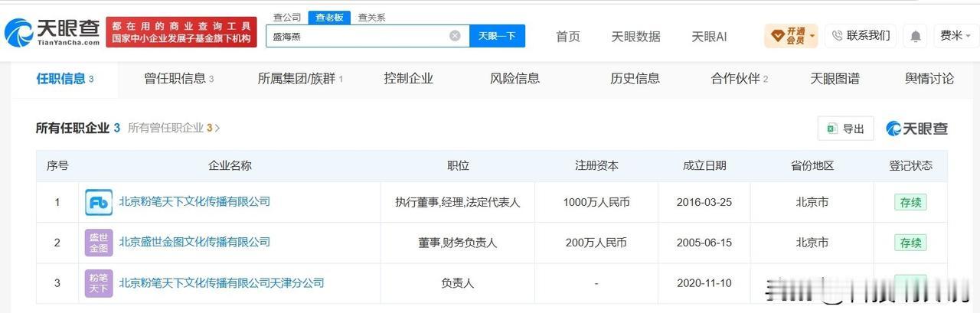Open the 风险信息 tab
Screen dimensions: 980x313
[x=514, y=79]
